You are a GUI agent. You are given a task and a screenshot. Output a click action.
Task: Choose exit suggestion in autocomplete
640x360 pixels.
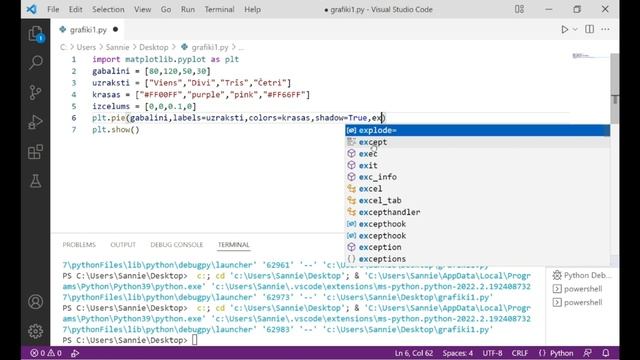pyautogui.click(x=478, y=165)
